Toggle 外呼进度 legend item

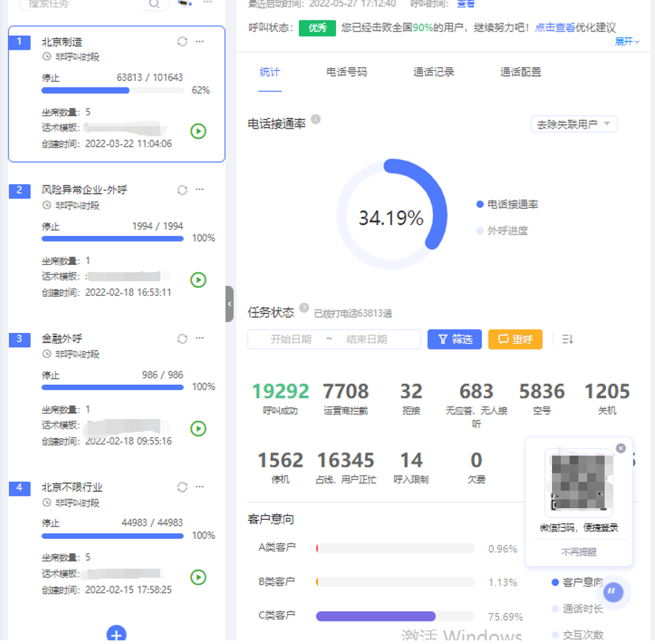click(502, 231)
